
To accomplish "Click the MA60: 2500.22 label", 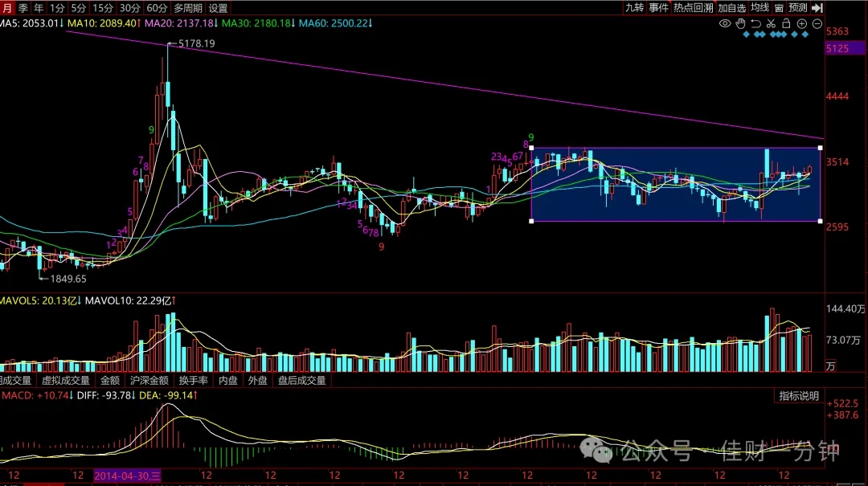I will pos(336,23).
